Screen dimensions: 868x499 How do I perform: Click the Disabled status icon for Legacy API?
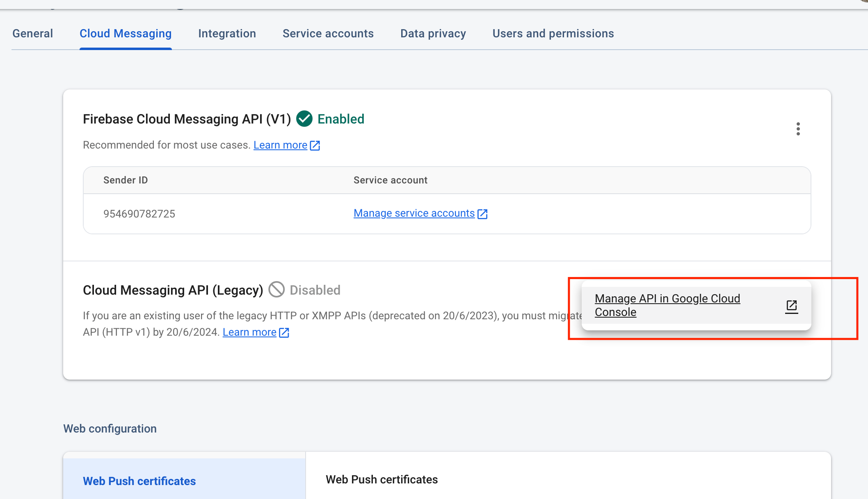coord(276,290)
